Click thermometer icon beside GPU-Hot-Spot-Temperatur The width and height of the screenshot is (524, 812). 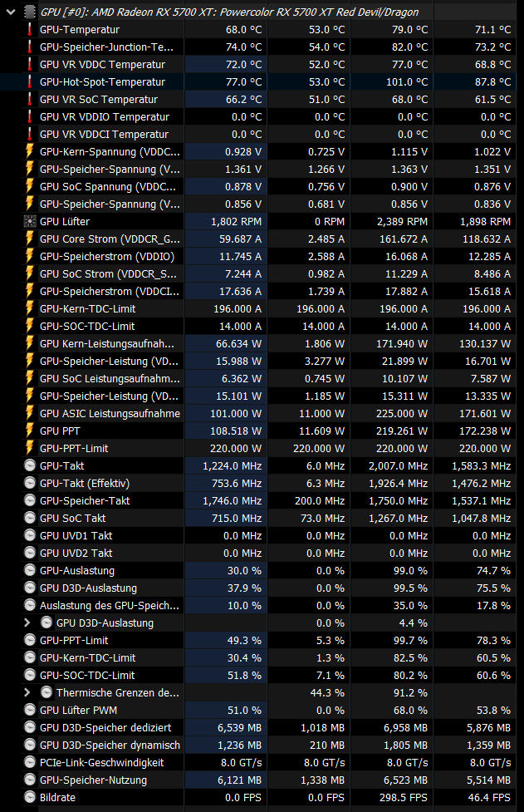tap(30, 81)
